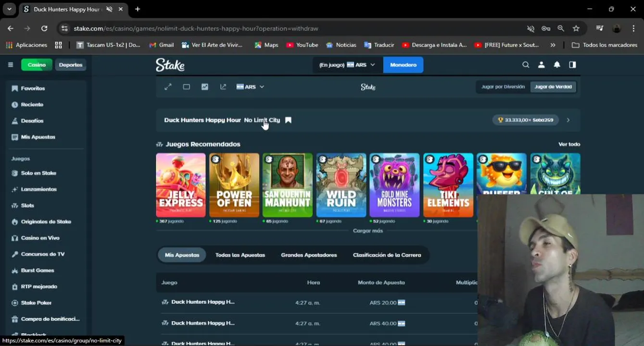Open Todas las Apuestas tab

tap(240, 255)
